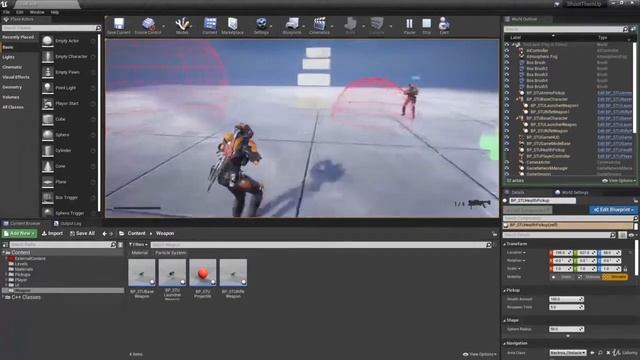Select the Lights category in Place Actors
The image size is (640, 360).
[9, 58]
